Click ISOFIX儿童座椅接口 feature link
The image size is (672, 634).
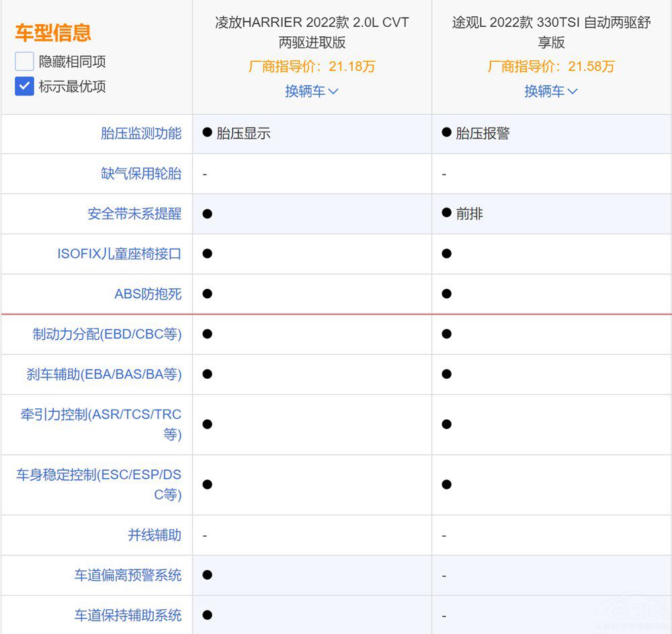tap(120, 255)
